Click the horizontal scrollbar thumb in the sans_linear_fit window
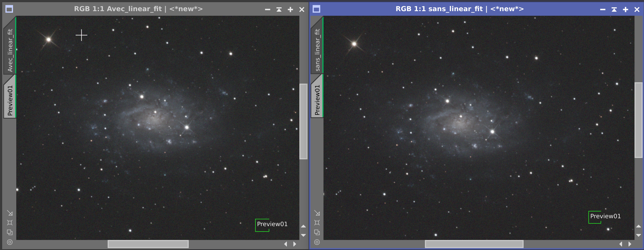The height and width of the screenshot is (250, 644). click(x=474, y=244)
